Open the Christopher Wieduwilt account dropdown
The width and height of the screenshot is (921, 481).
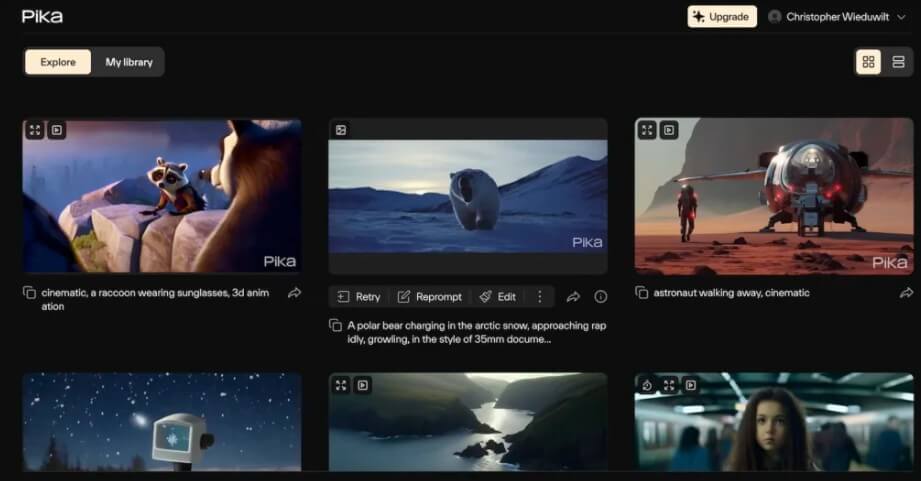(x=837, y=16)
